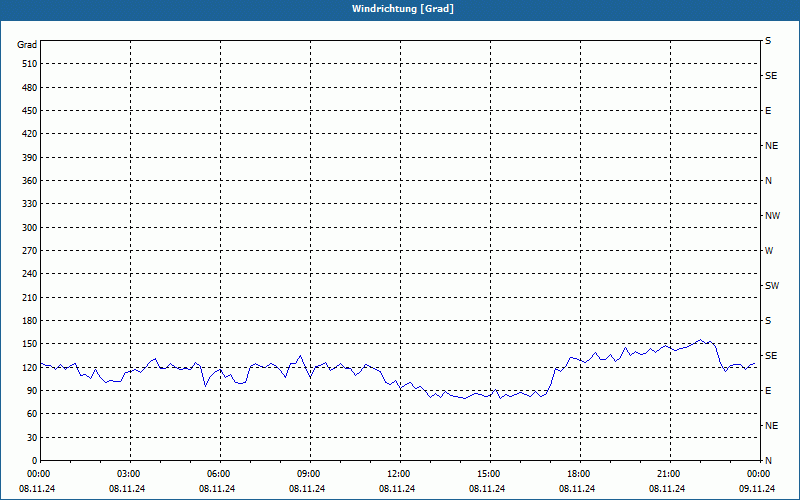Select the "60" y-axis value

(x=32, y=413)
